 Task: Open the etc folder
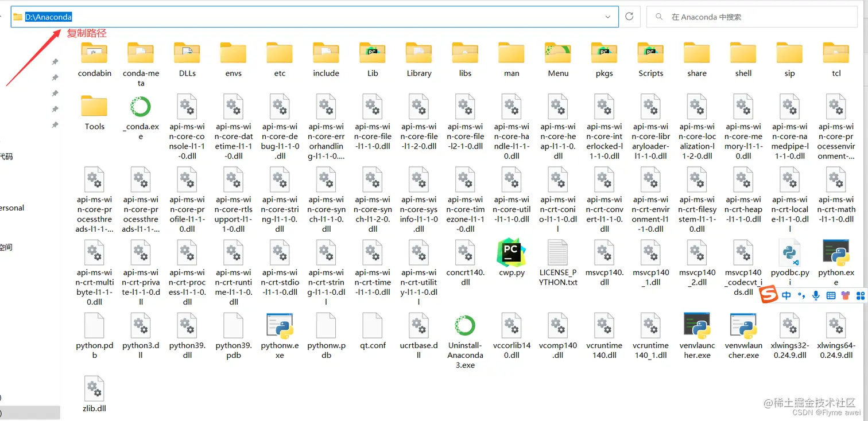[x=280, y=60]
